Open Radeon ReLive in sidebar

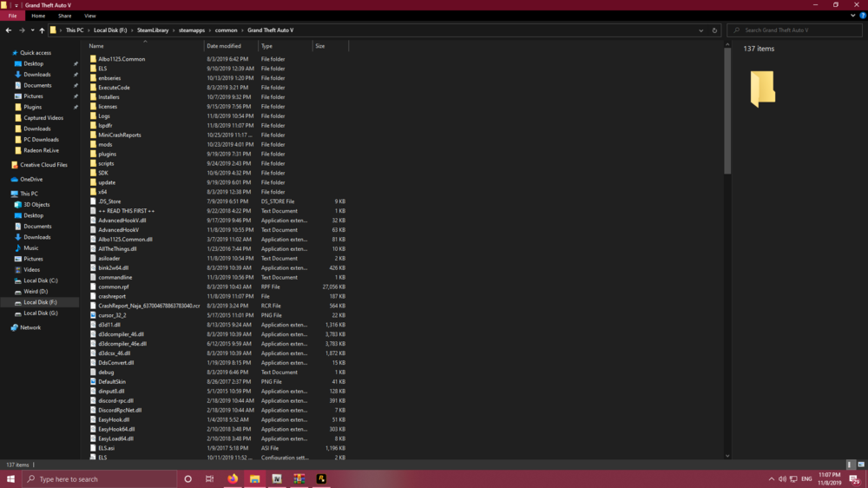click(x=41, y=151)
